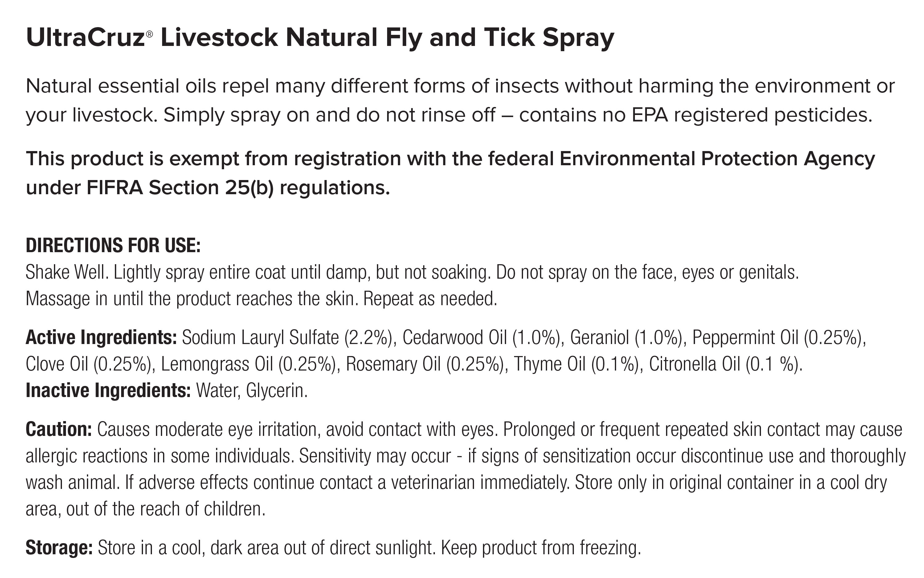Click the bold "Caution:" label

(x=59, y=429)
